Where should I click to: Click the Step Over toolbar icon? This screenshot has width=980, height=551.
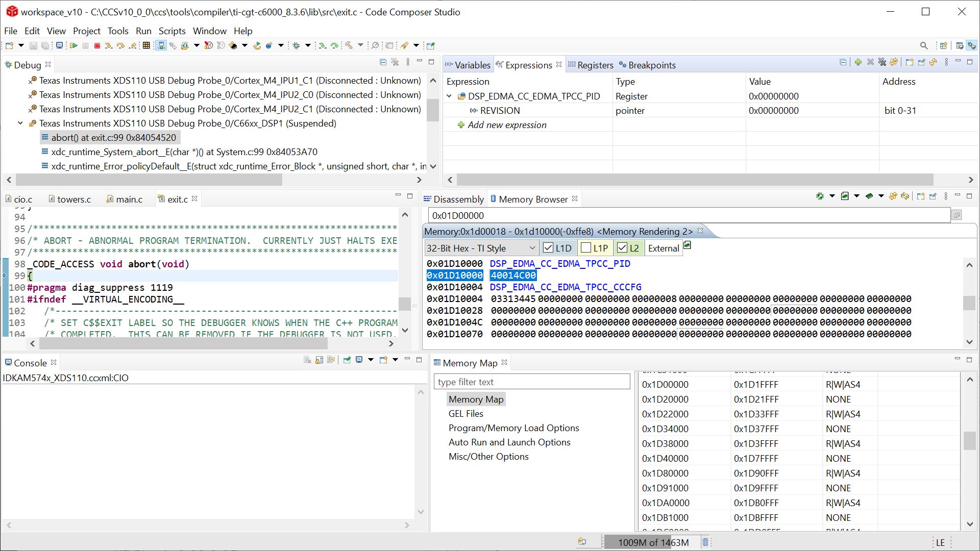click(120, 46)
